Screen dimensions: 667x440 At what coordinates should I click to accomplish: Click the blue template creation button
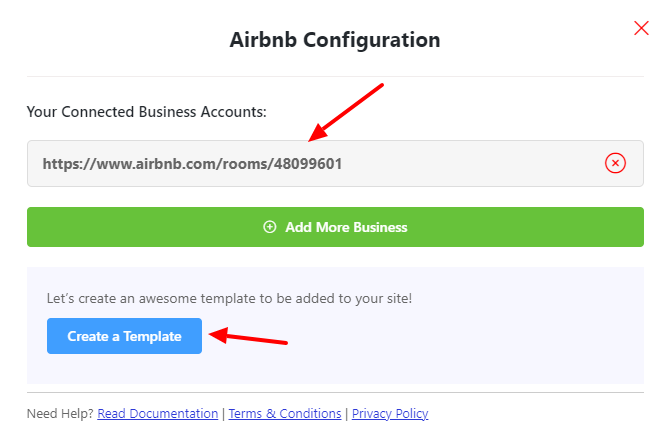point(124,336)
